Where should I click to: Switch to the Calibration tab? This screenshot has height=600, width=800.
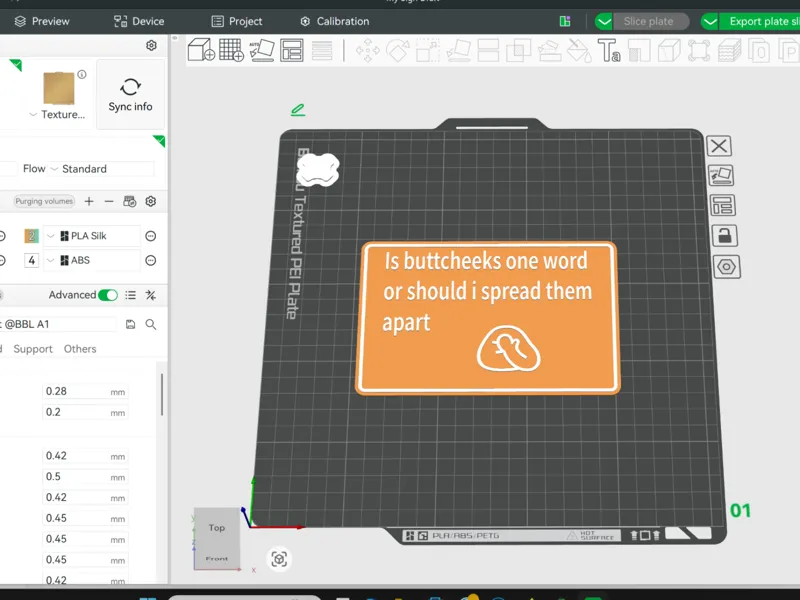(335, 21)
